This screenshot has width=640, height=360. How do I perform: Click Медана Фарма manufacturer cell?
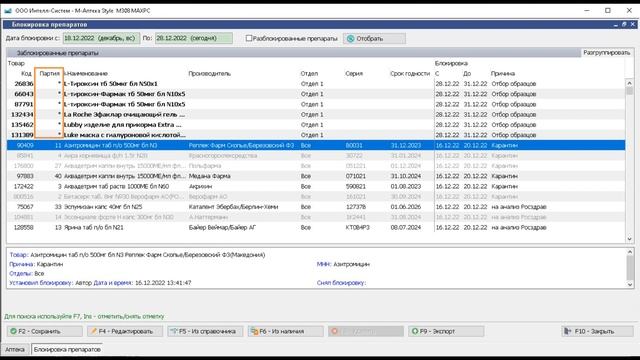[209, 176]
